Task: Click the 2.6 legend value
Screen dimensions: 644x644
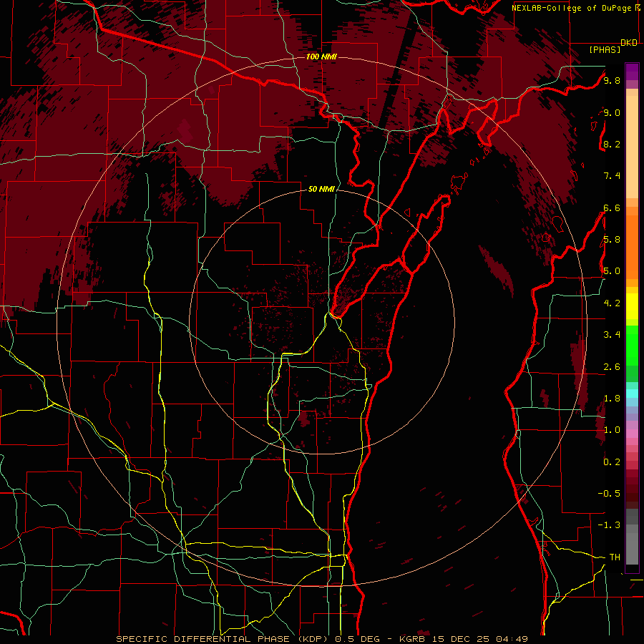Action: (612, 367)
